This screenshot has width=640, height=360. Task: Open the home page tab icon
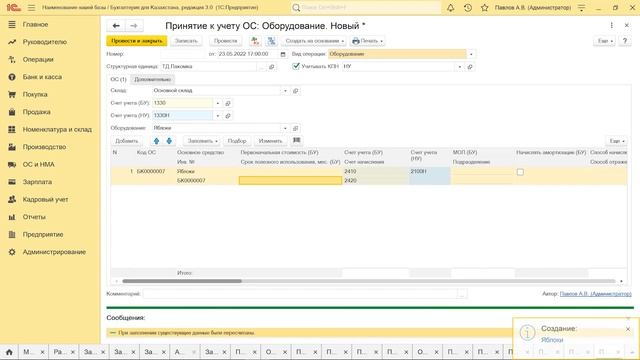point(9,351)
